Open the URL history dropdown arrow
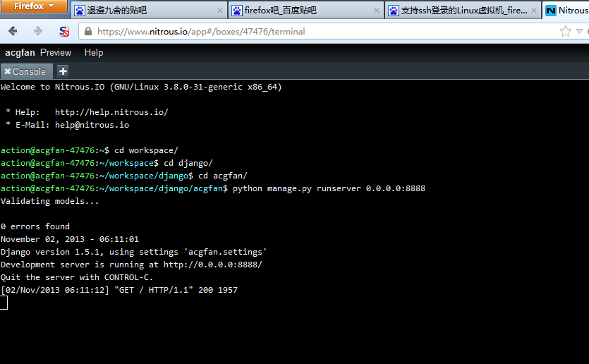Screen dimensions: 589x364 (x=579, y=32)
